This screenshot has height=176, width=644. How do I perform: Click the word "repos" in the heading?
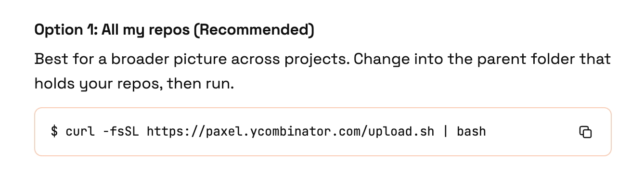(170, 31)
